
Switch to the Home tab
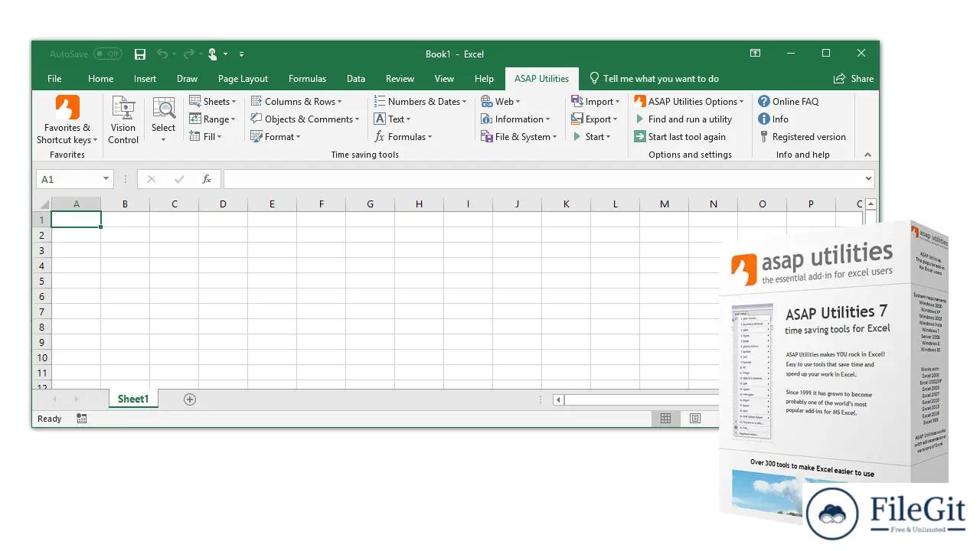click(x=100, y=79)
